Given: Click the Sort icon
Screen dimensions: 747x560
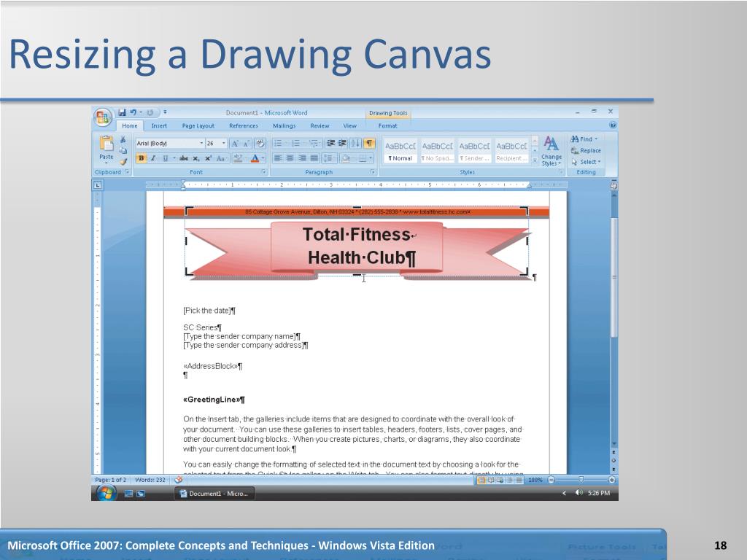Looking at the screenshot, I should click(x=355, y=144).
